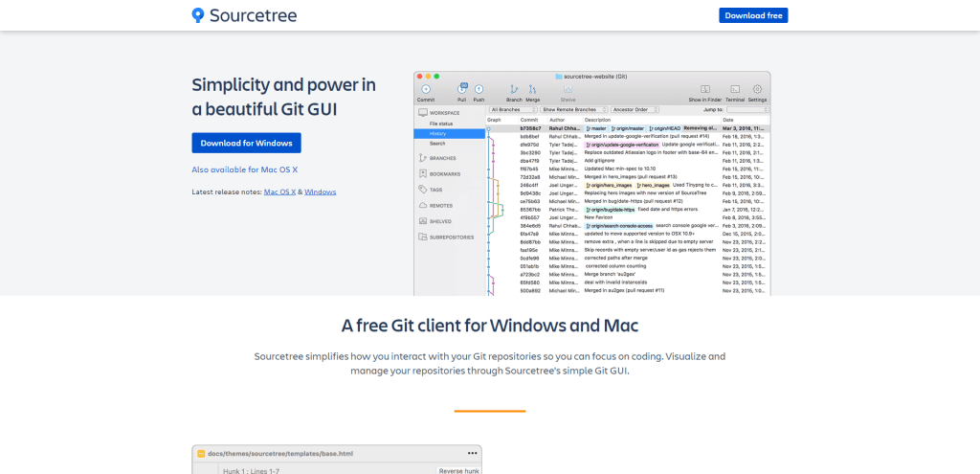980x474 pixels.
Task: Open the Mac OS X release notes link
Action: [280, 192]
